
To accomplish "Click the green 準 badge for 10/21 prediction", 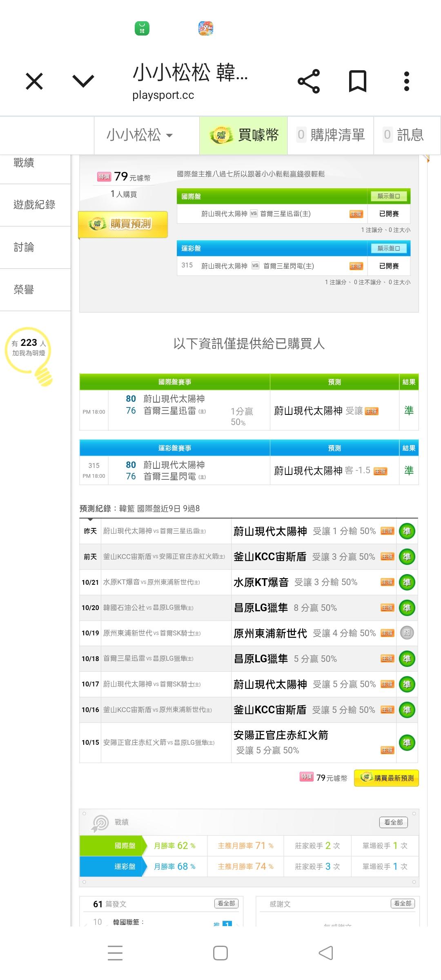I will 407,582.
